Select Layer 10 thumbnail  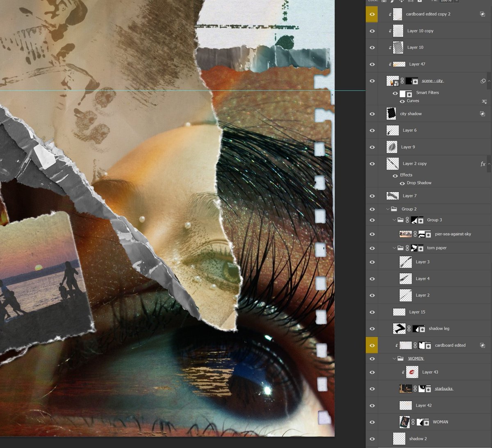(398, 48)
